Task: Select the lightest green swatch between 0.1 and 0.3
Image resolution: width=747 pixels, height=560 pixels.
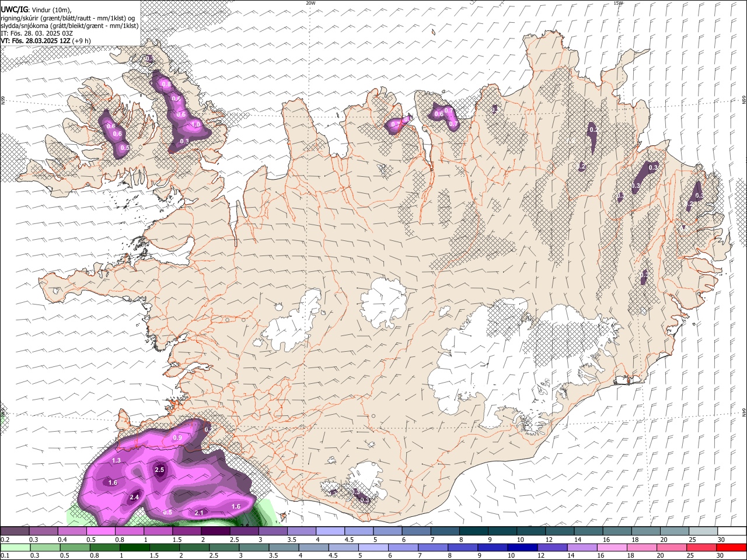Action: 15,547
